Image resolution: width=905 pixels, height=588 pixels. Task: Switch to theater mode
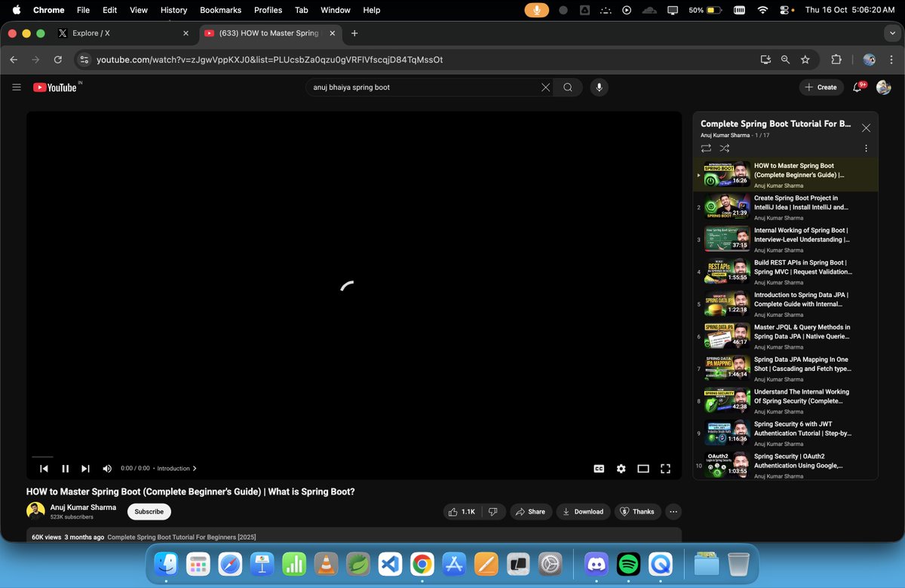[x=643, y=468]
